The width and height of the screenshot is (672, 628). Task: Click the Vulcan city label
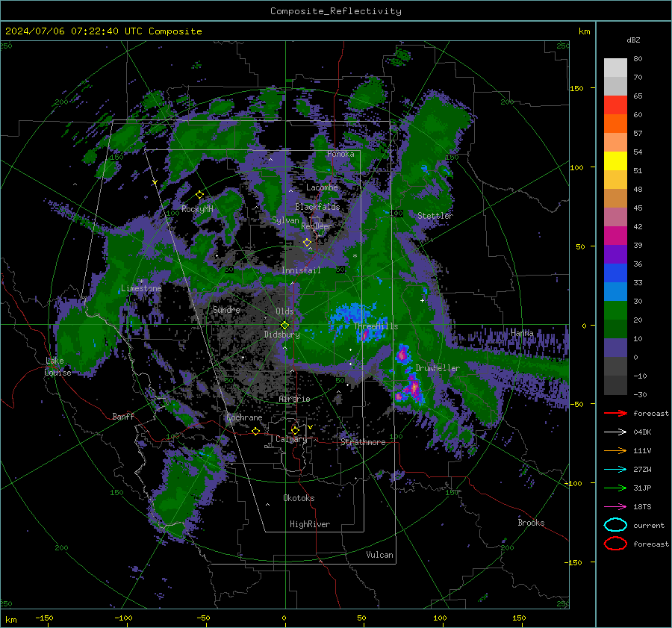point(380,555)
